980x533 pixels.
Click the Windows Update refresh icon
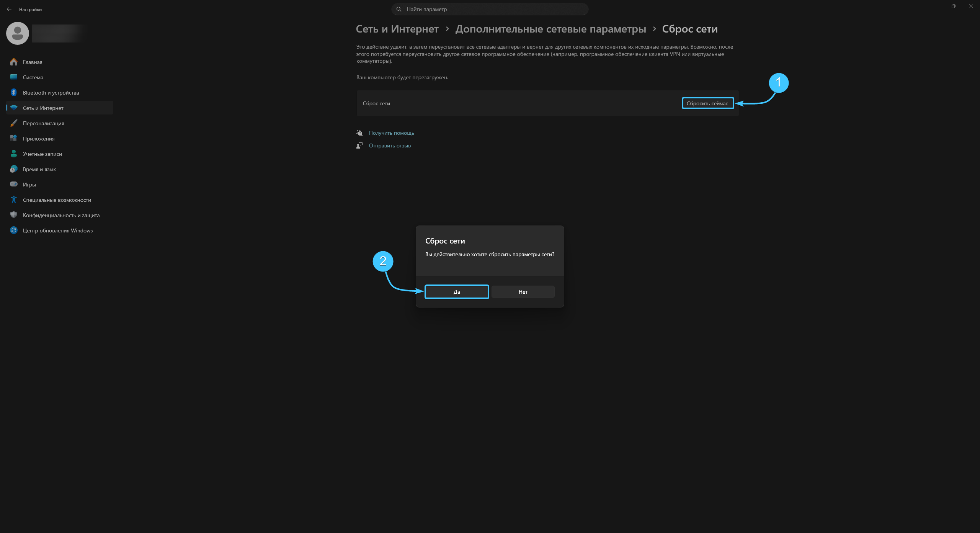coord(14,230)
